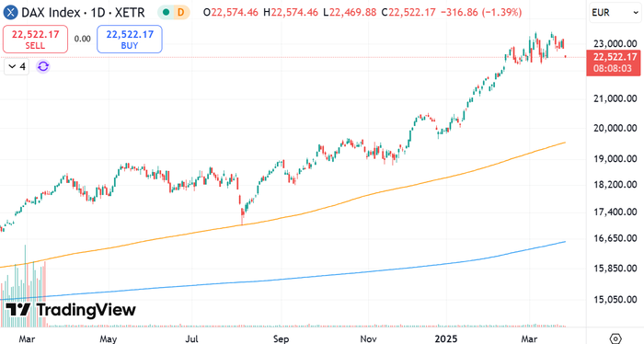
Task: Click the purple refresh indicator icon
Action: click(43, 66)
